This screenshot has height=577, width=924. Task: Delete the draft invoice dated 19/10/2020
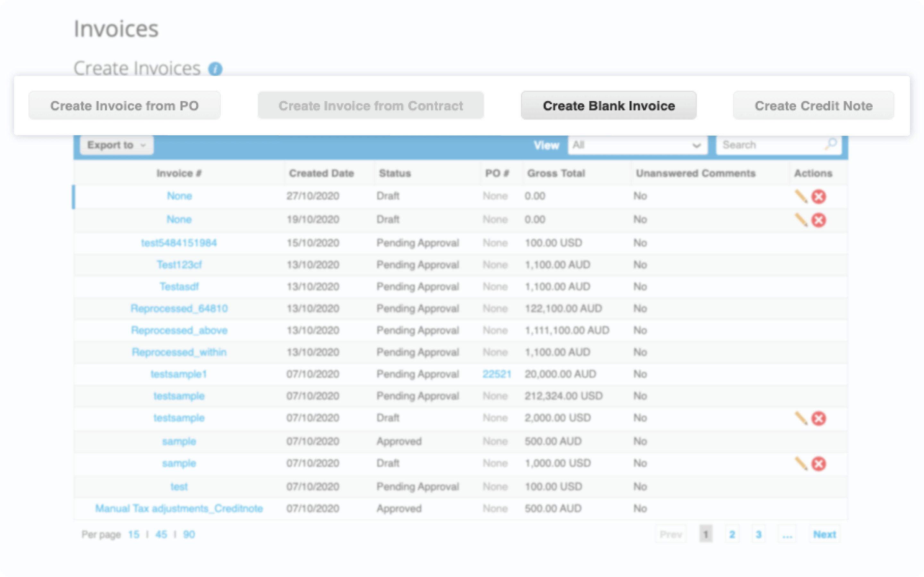tap(819, 220)
